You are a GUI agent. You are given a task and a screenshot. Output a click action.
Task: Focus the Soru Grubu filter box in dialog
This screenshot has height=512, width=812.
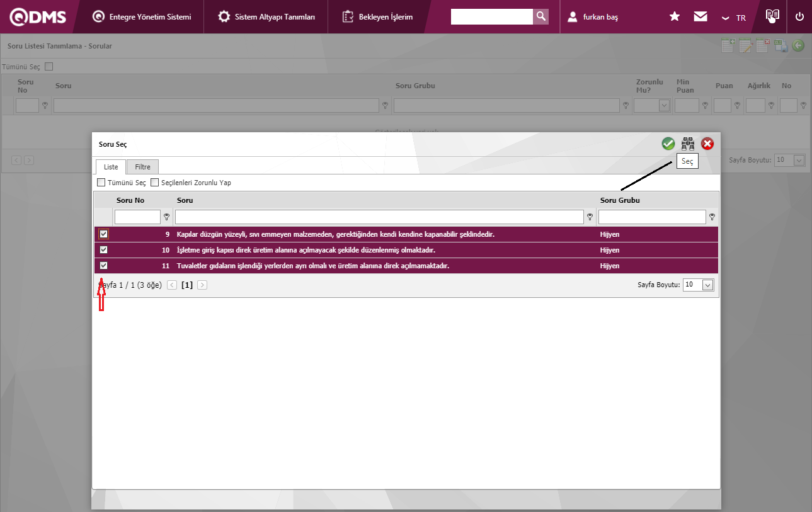653,217
